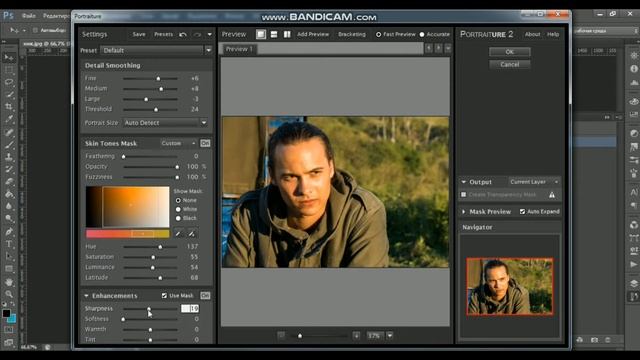Open the preview tabs list arrow
Image resolution: width=640 pixels, height=360 pixels.
448,48
